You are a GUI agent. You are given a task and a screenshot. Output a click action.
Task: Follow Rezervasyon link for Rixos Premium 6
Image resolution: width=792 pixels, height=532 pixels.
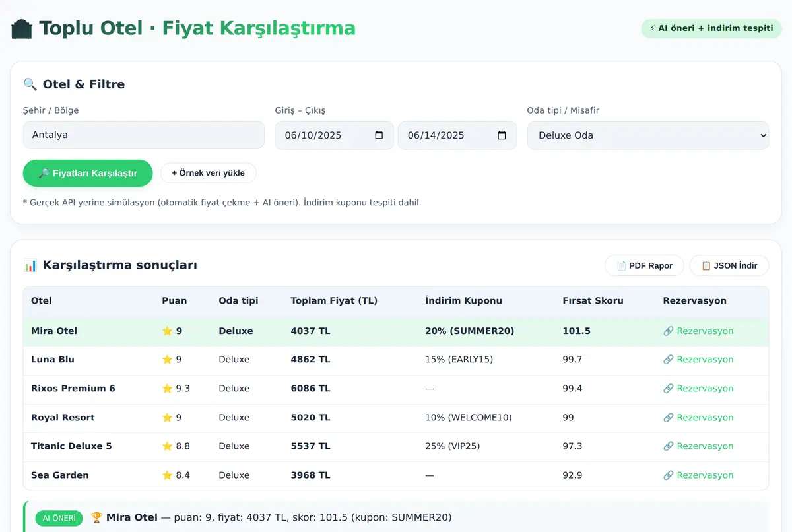tap(698, 389)
